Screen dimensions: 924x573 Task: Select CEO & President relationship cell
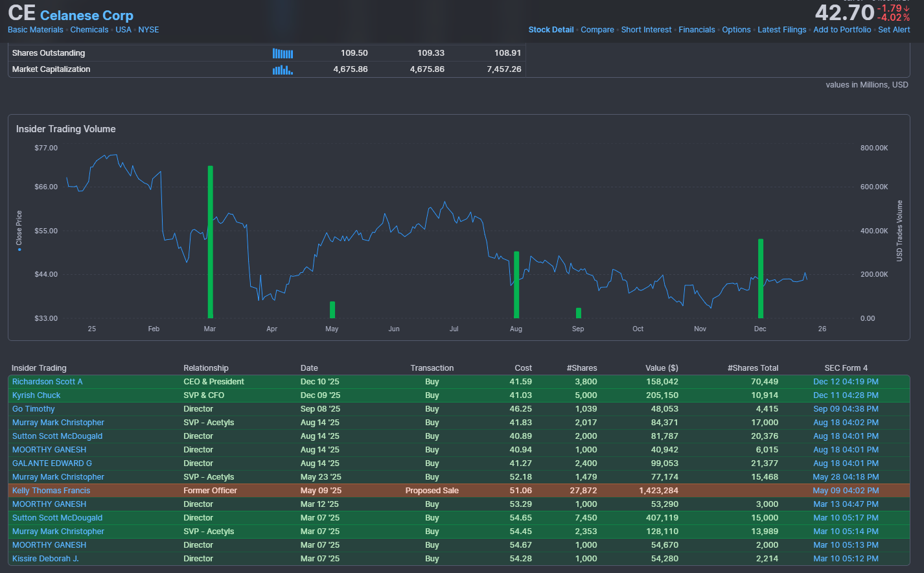click(x=214, y=382)
